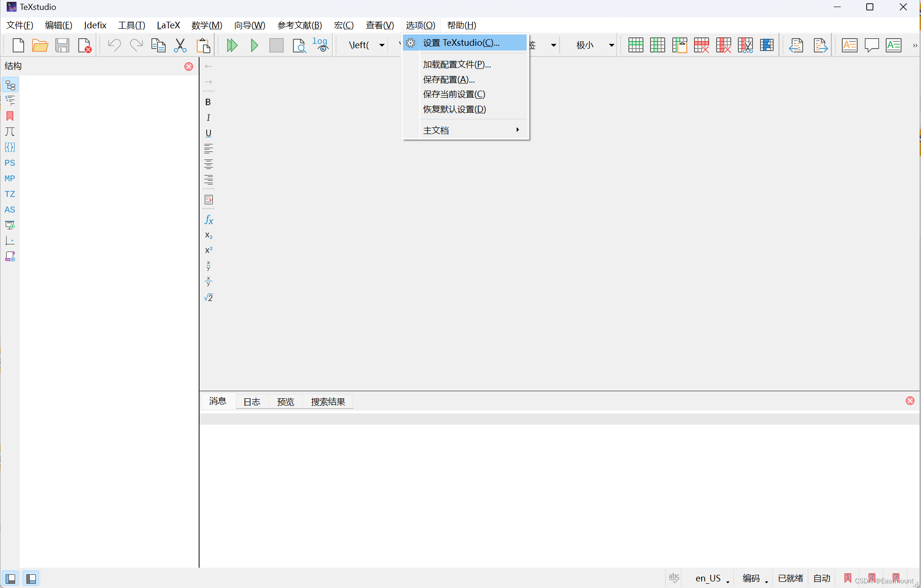Build and view with the double green arrow

[232, 45]
